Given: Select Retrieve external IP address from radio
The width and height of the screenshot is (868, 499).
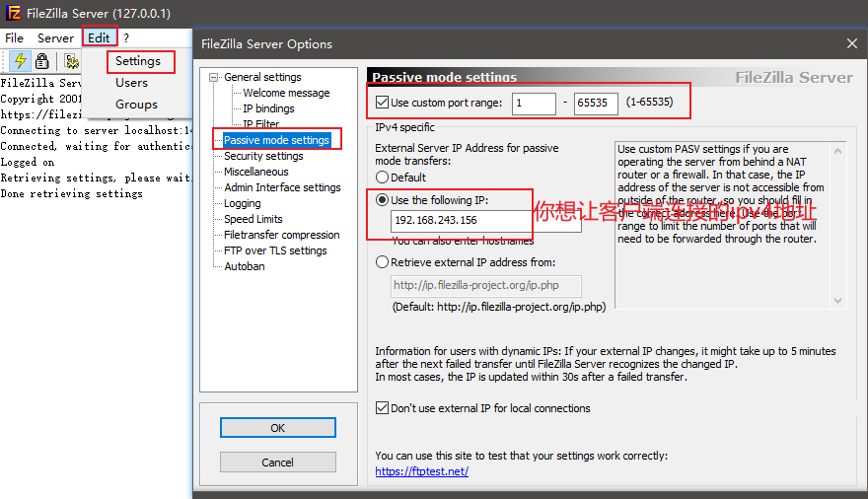Looking at the screenshot, I should click(382, 261).
